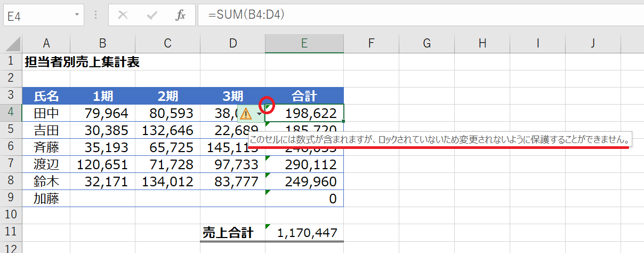
Task: Click the Insert Function fx icon
Action: click(x=180, y=15)
